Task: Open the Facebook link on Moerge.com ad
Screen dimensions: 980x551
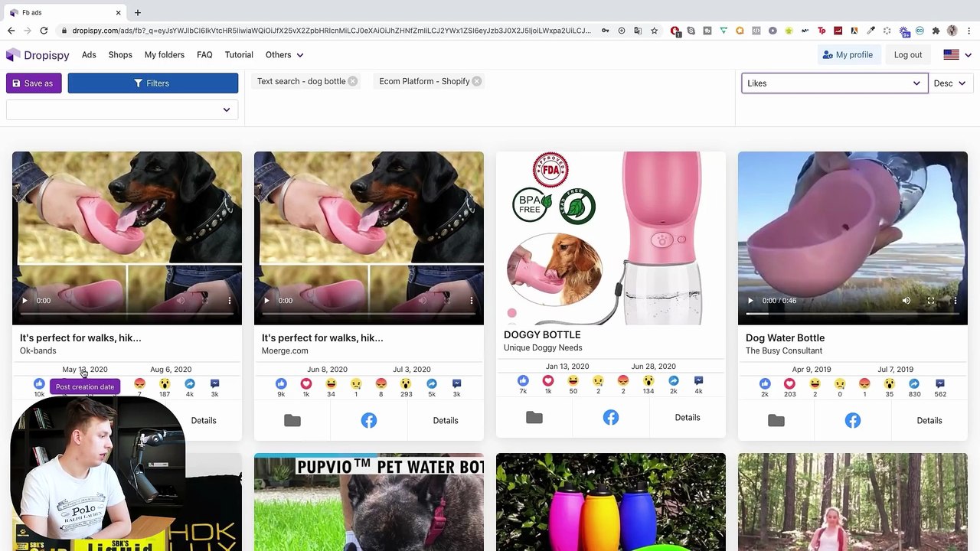Action: 369,420
